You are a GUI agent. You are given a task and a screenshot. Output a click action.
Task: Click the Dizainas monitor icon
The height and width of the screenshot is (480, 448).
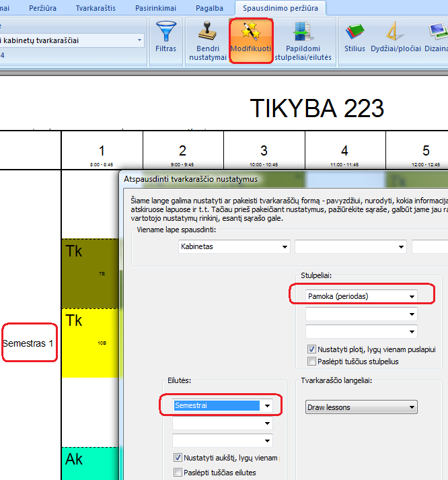pos(436,32)
